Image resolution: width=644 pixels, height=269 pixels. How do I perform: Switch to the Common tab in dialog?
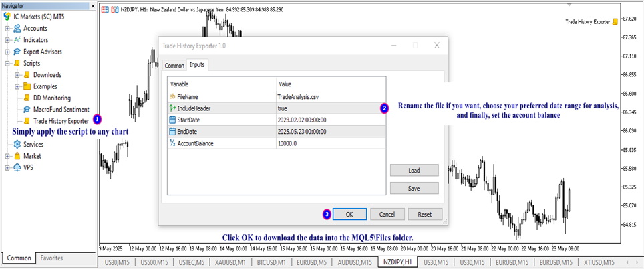pos(174,66)
